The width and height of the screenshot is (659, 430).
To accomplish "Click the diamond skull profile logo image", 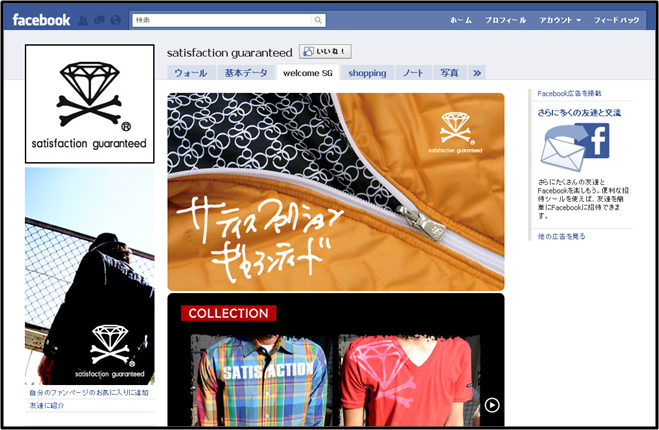I will [x=90, y=104].
